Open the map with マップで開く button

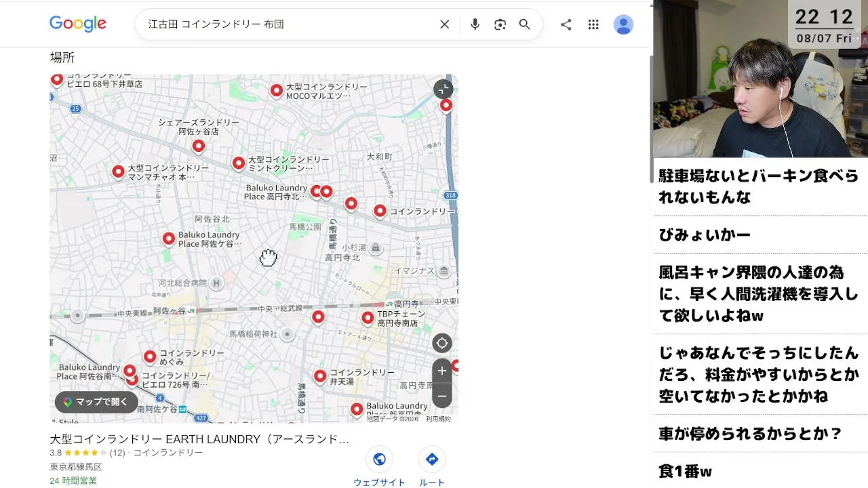(x=96, y=402)
